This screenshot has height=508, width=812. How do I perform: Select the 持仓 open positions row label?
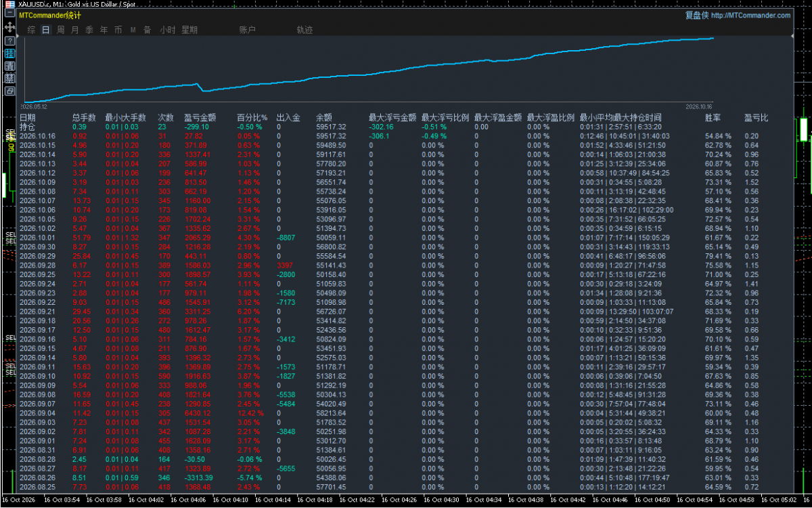(28, 127)
